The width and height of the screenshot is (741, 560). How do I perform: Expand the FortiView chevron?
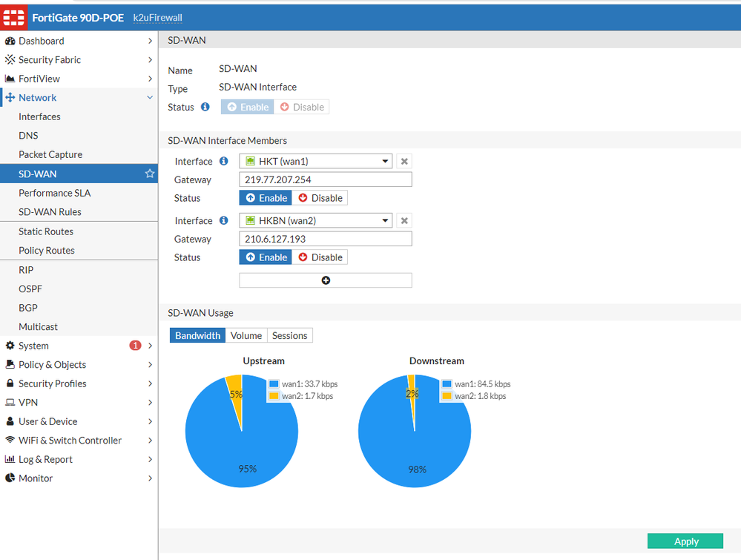coord(150,79)
